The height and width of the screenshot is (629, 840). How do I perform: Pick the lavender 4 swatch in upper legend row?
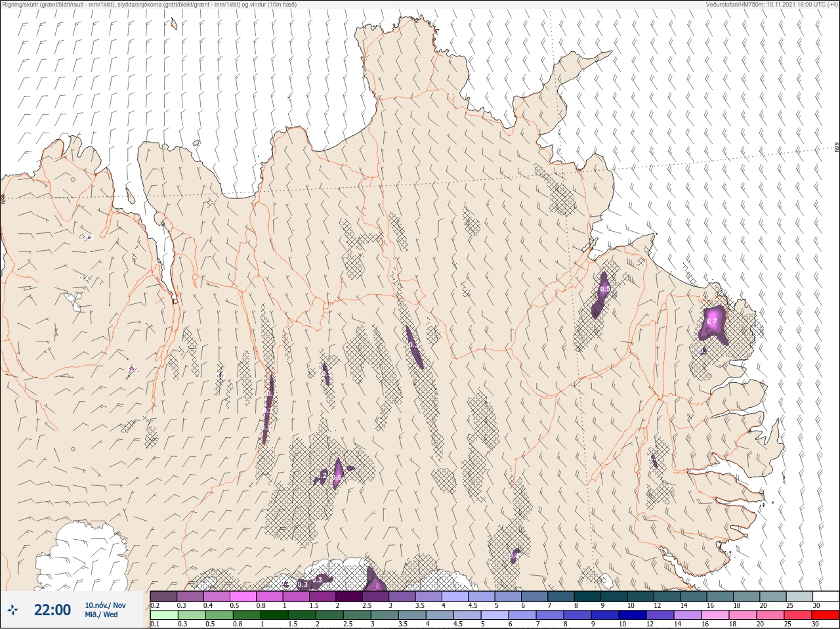point(455,596)
